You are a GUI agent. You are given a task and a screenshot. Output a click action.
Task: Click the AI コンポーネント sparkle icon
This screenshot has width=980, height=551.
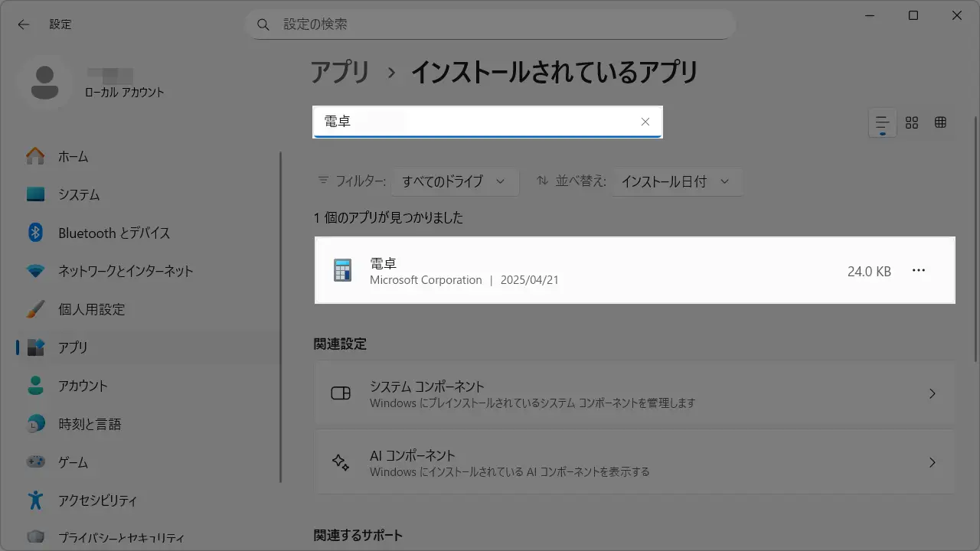tap(341, 462)
